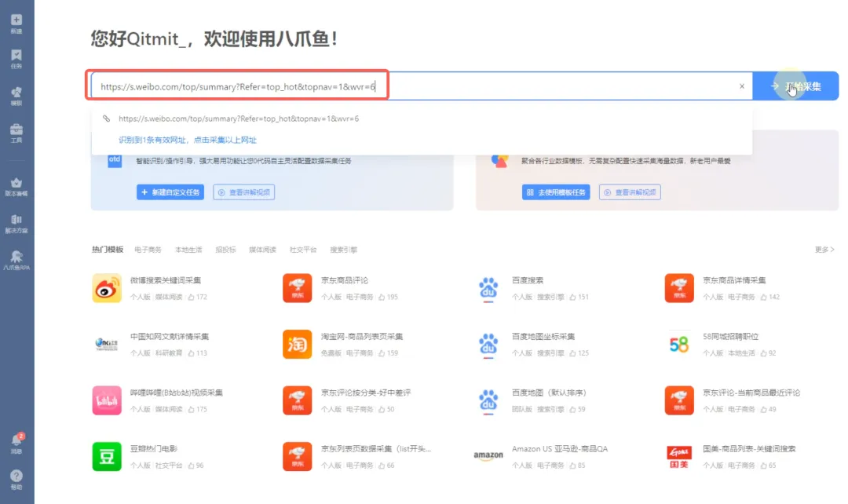The width and height of the screenshot is (848, 504).
Task: Click 识别到1条有效网址 collect link
Action: 187,140
